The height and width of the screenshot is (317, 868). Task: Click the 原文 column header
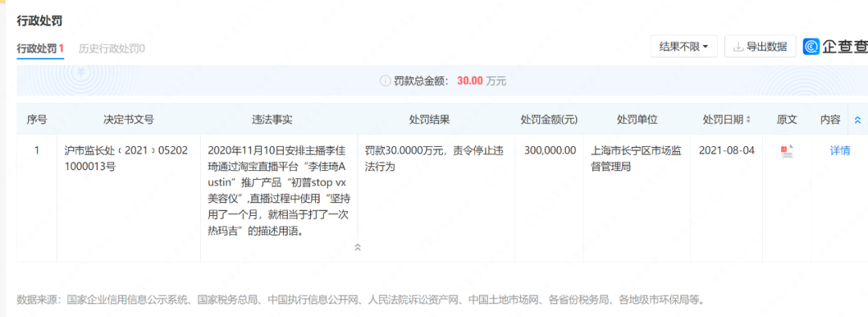[x=787, y=120]
